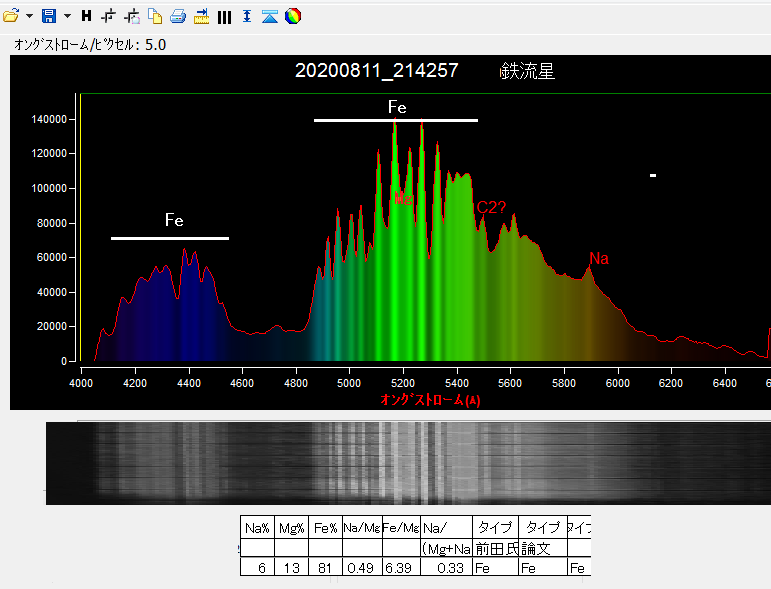Click the crosshair marker tool icon
This screenshot has height=589, width=771.
click(109, 16)
